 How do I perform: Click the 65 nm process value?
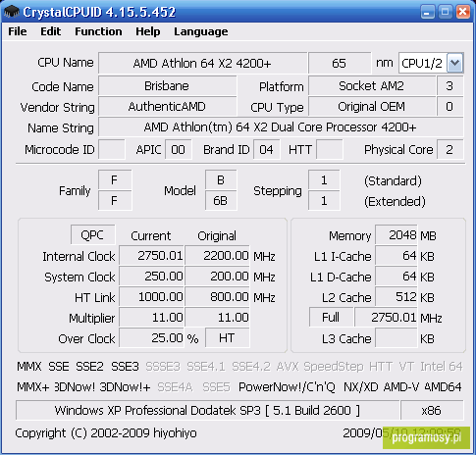(x=340, y=63)
